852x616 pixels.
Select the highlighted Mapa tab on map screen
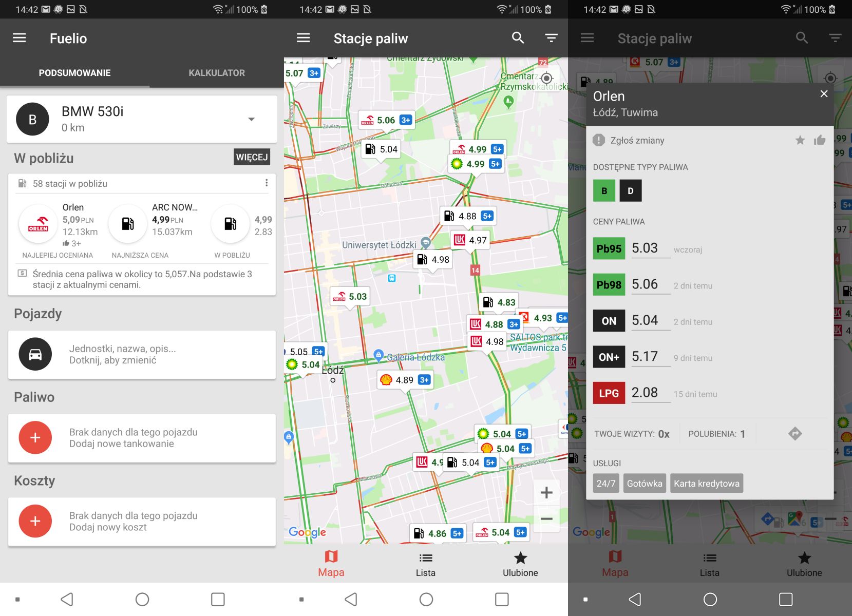pyautogui.click(x=331, y=564)
